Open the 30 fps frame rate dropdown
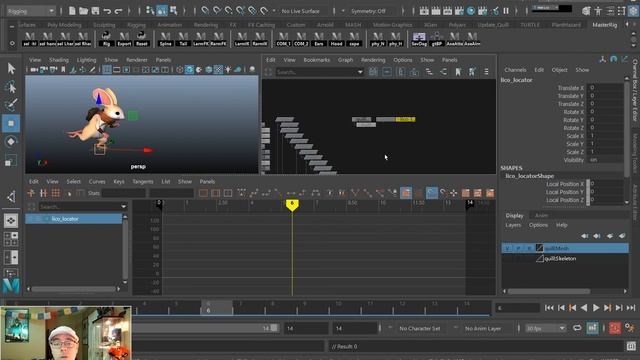The width and height of the screenshot is (640, 360). 545,328
